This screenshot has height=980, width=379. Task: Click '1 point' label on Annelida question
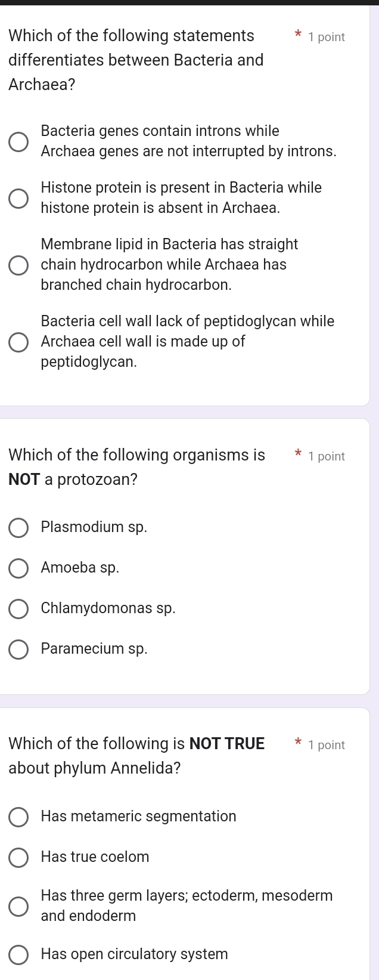pos(327,745)
